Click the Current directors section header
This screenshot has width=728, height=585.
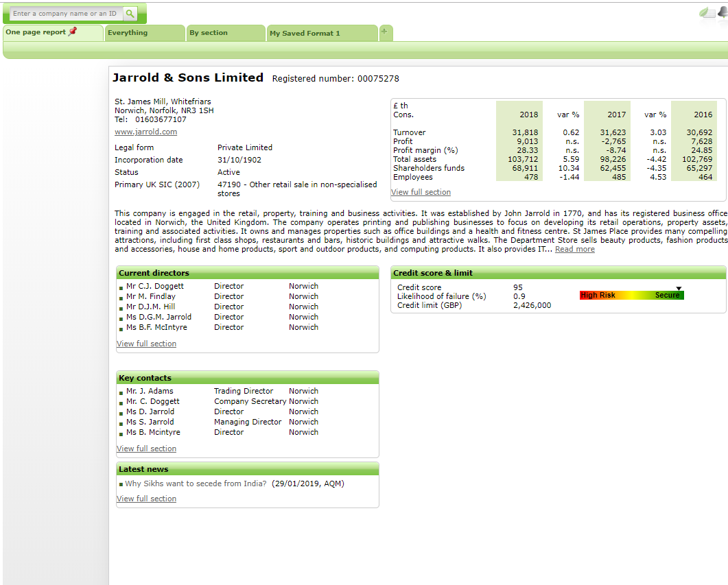[x=248, y=273]
